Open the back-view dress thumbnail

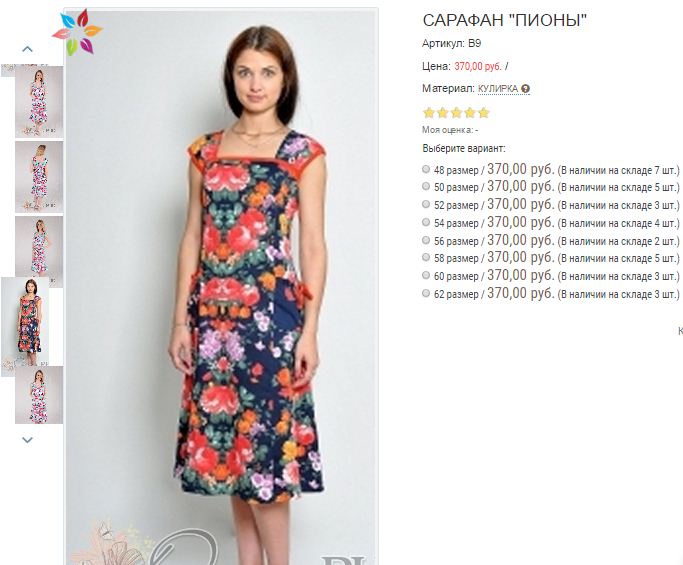[39, 177]
